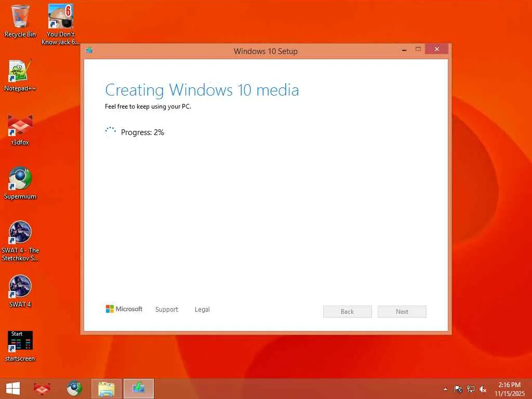Show hidden tray icons arrow

click(446, 389)
